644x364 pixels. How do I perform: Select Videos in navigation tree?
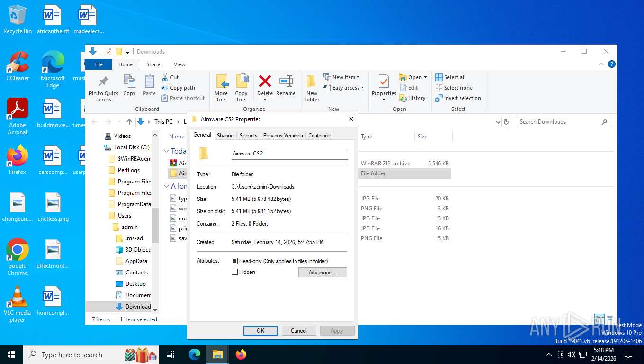point(117,136)
